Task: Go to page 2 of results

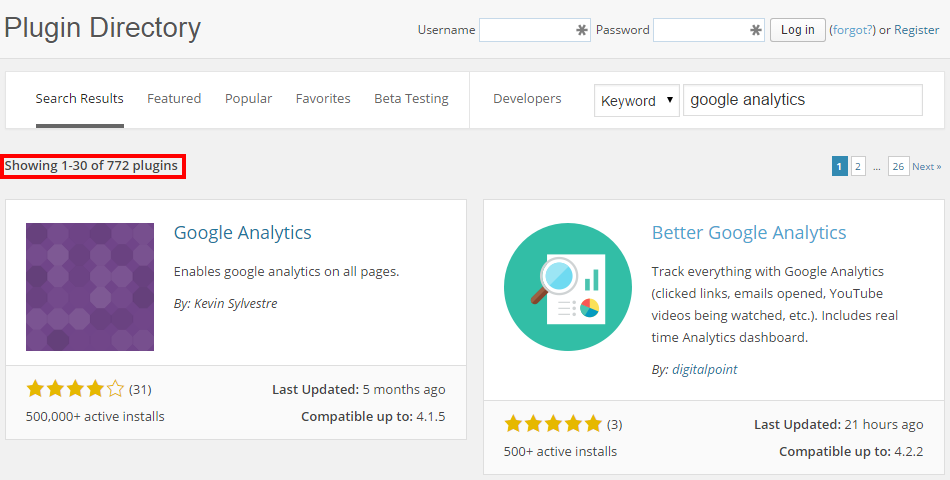Action: (x=858, y=167)
